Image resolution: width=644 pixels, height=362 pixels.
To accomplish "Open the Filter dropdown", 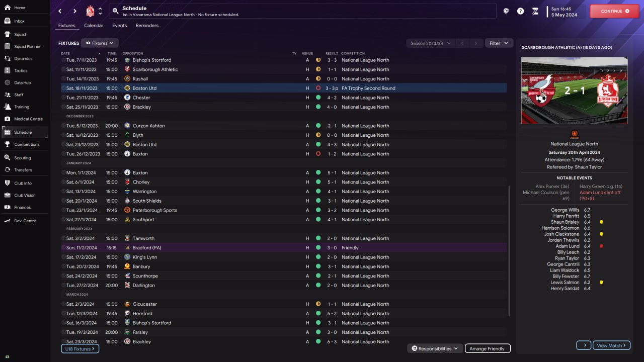I will [x=499, y=43].
